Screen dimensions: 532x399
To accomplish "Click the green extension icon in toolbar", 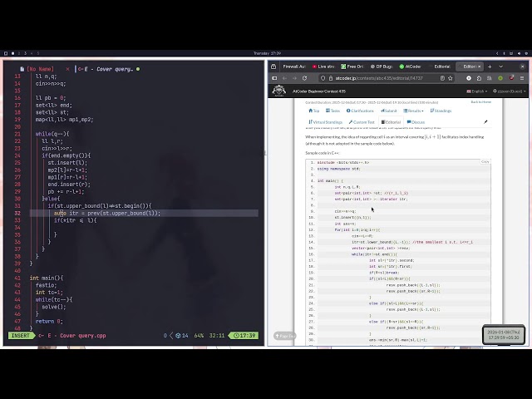I will (x=500, y=78).
